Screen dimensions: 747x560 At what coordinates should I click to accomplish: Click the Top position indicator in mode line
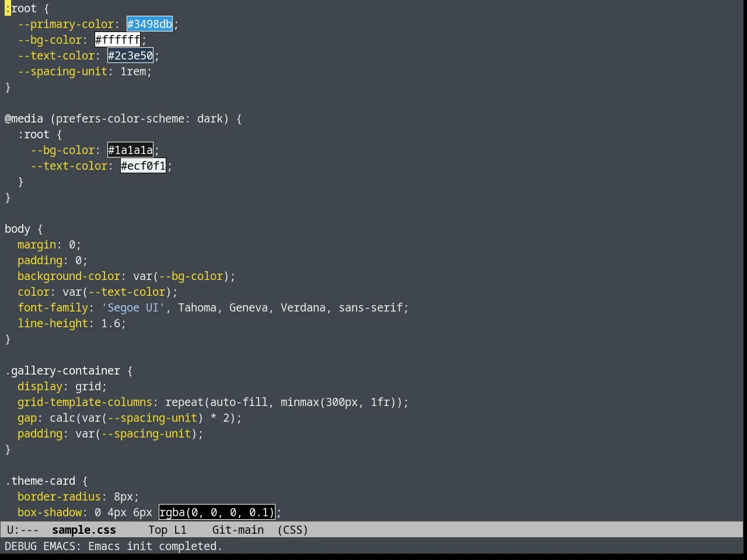pos(158,530)
